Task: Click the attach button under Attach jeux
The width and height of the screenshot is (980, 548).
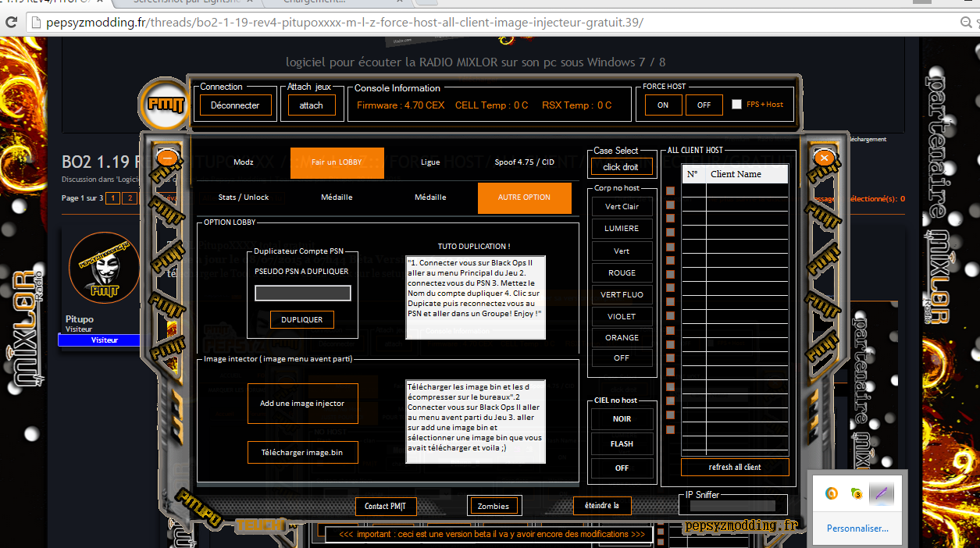Action: click(x=311, y=105)
